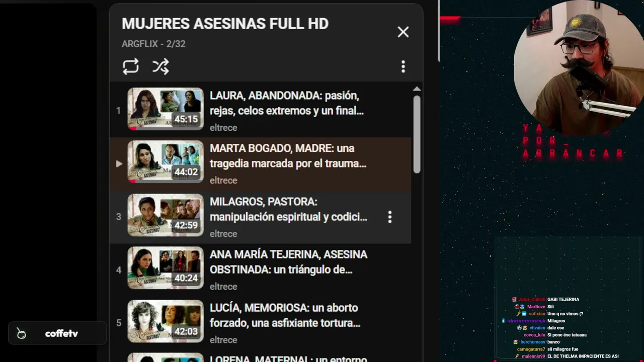Click chat username cocoa_lulu
Screen dimensions: 644x362
(x=534, y=335)
